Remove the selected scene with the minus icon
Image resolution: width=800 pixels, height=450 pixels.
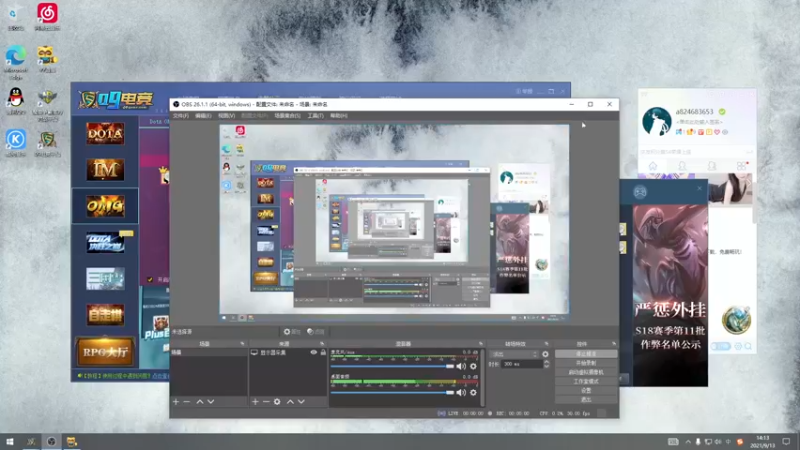[187, 402]
